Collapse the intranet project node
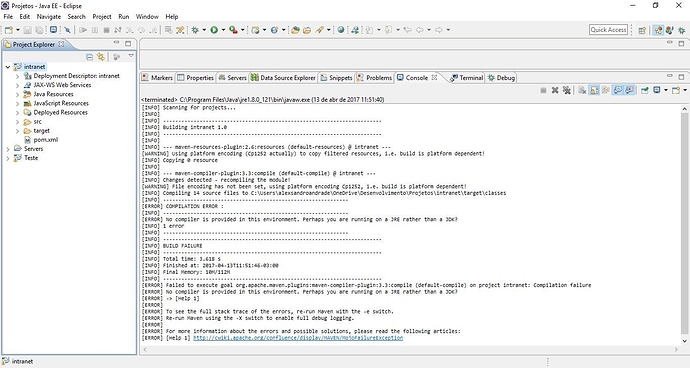The image size is (690, 368). click(8, 67)
